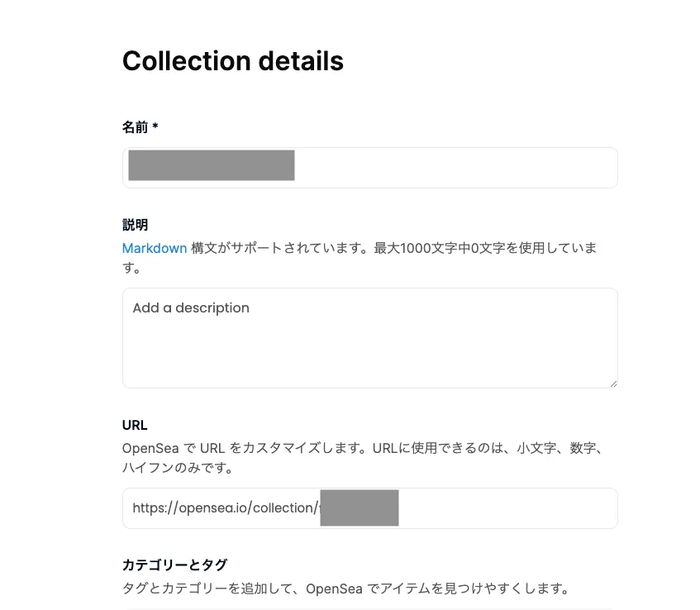This screenshot has height=610, width=700.
Task: Focus the 名前 name input field
Action: click(455, 168)
